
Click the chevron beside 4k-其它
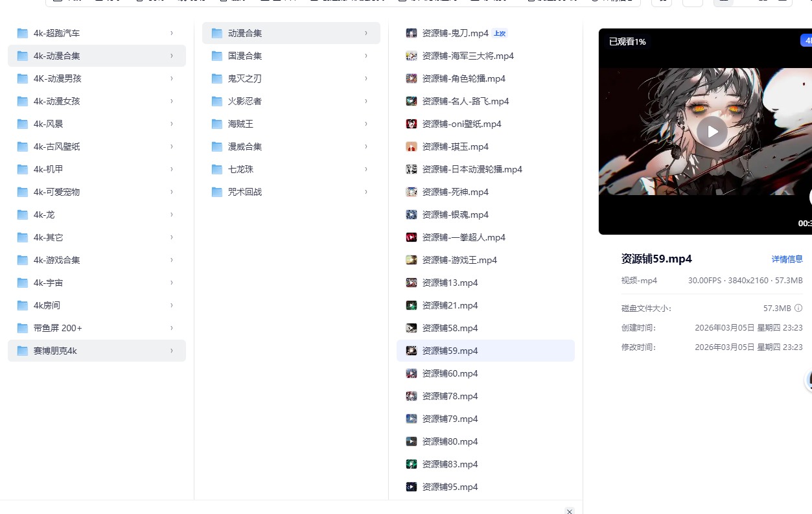(172, 237)
